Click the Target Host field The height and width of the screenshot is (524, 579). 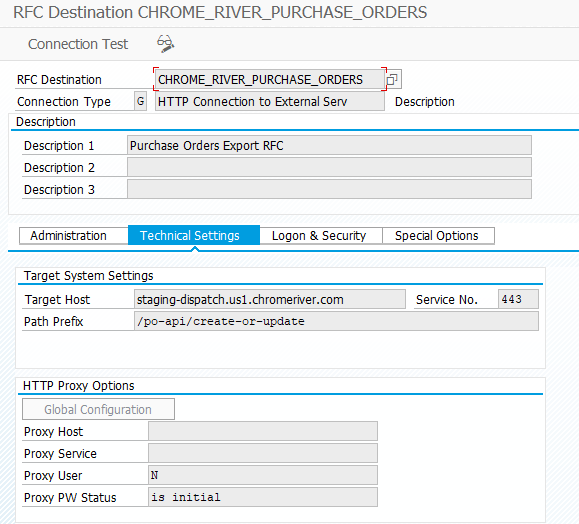coord(270,299)
